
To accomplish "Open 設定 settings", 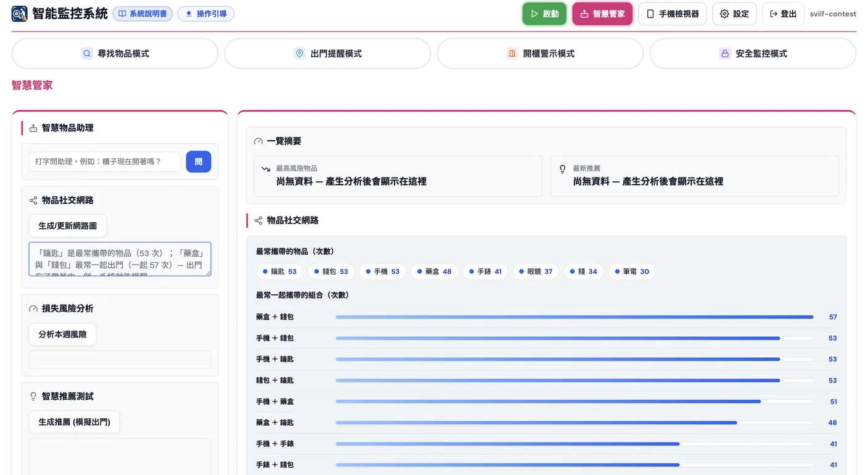I will (x=734, y=14).
